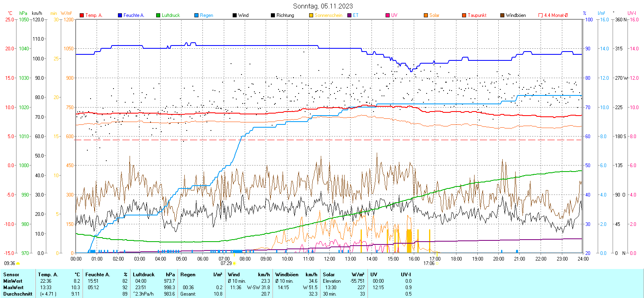
Task: Click the yellow Sonnenschein legend square
Action: coord(311,15)
